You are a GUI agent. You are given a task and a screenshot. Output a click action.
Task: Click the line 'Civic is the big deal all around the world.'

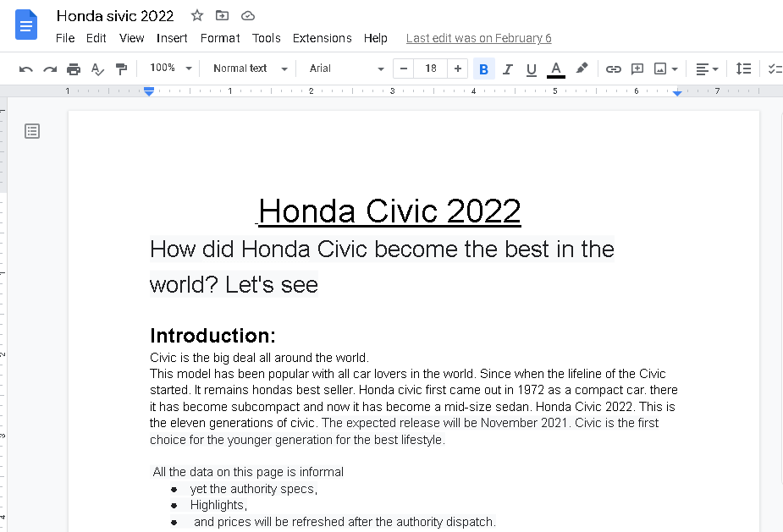pos(259,357)
